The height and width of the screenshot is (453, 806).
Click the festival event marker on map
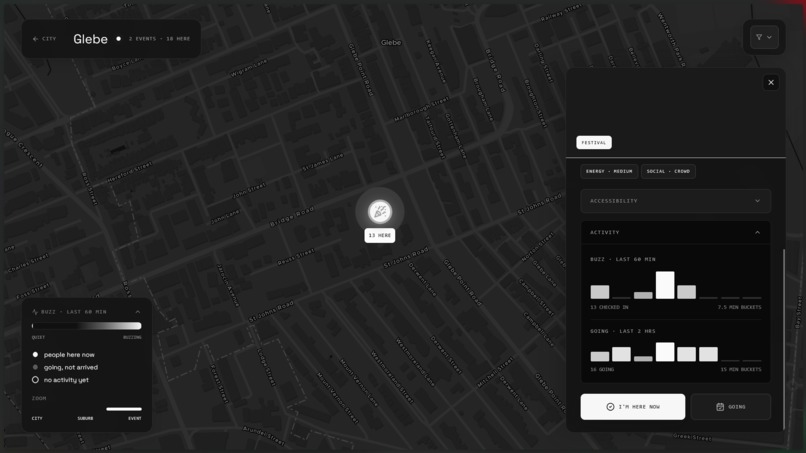coord(380,211)
